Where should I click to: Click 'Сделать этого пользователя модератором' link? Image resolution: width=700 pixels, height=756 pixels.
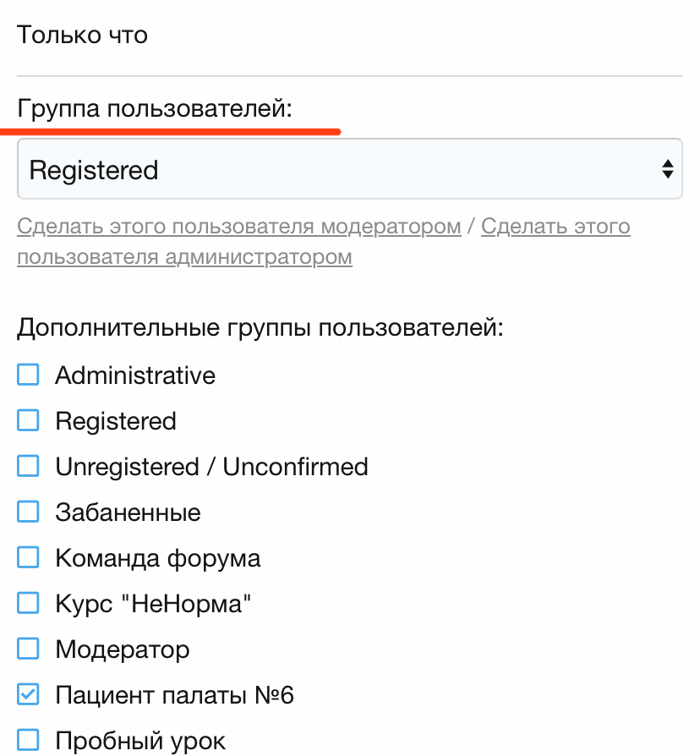click(239, 227)
